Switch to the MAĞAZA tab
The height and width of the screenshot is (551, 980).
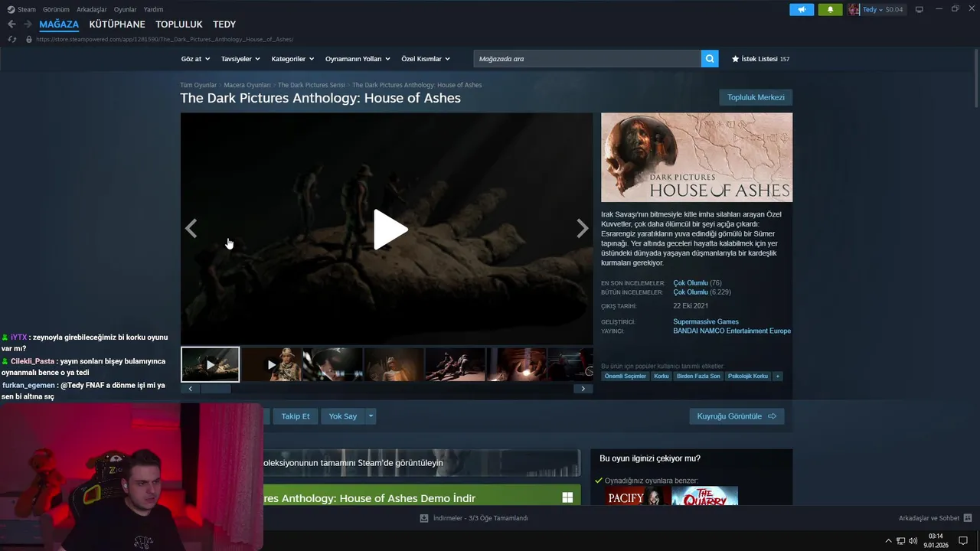pyautogui.click(x=59, y=24)
